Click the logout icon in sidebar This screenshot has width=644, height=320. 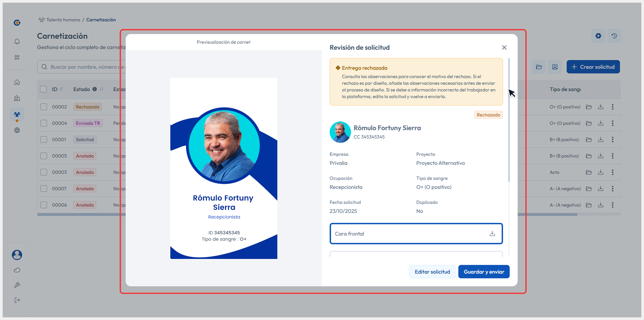(17, 300)
